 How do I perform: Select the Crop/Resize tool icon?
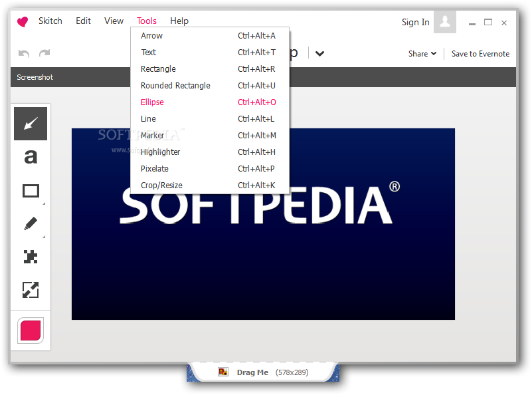31,290
